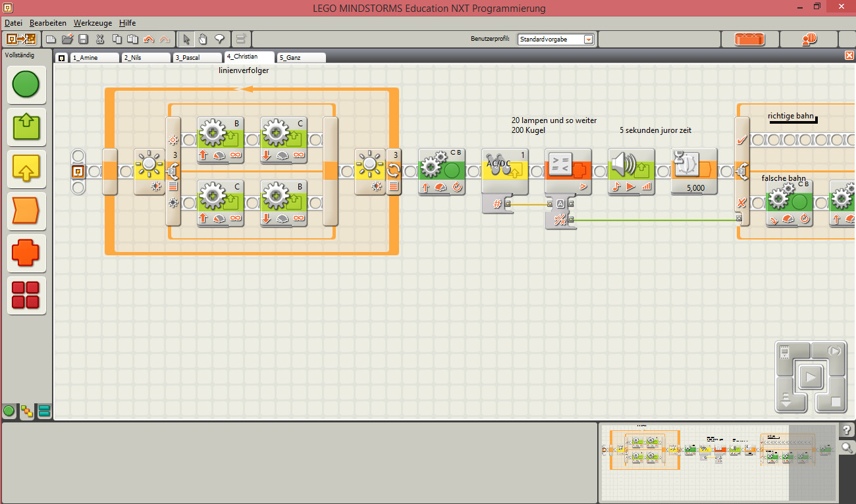Switch to the Complete palette tab at the bottom

point(27,412)
